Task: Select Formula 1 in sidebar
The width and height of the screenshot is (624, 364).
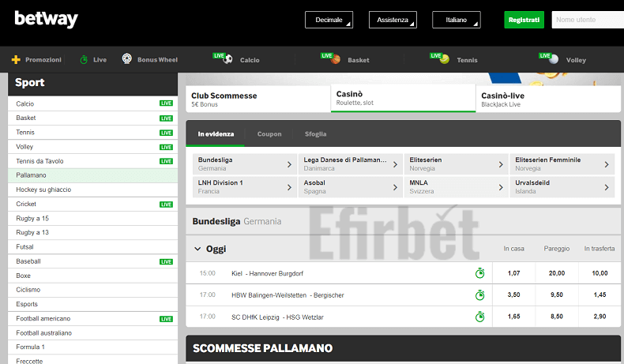Action: pyautogui.click(x=92, y=347)
